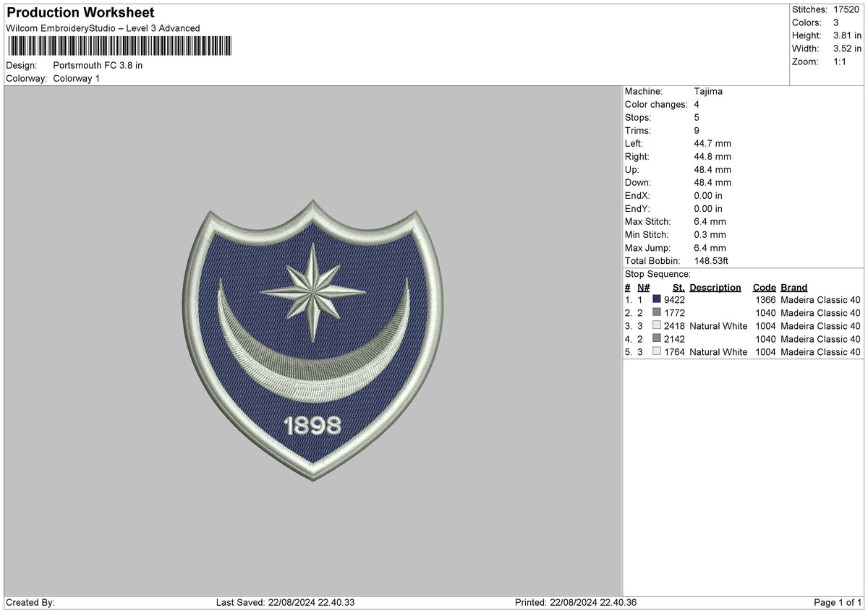Click the white swatch beside 1764
The image size is (868, 613).
(x=657, y=351)
